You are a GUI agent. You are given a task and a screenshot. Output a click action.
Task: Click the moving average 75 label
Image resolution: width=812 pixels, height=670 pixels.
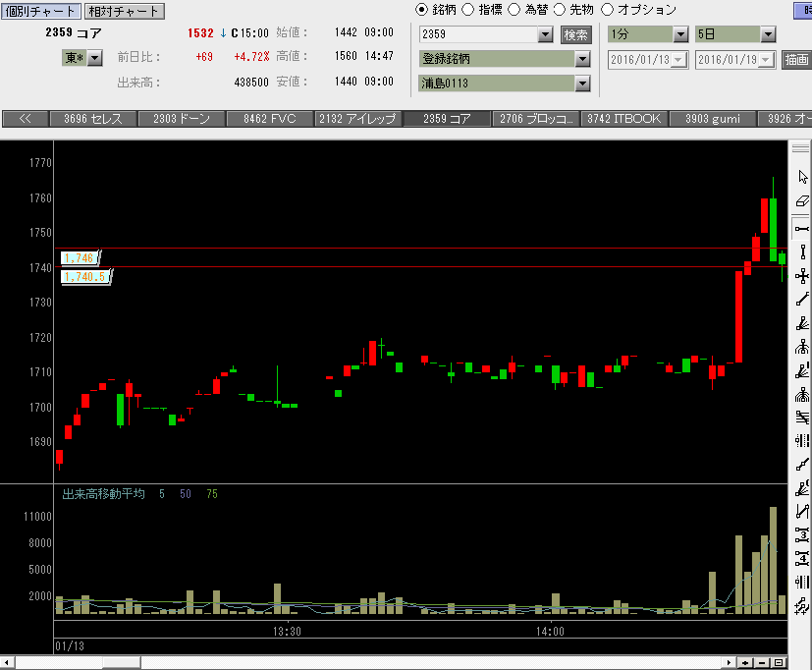point(212,494)
